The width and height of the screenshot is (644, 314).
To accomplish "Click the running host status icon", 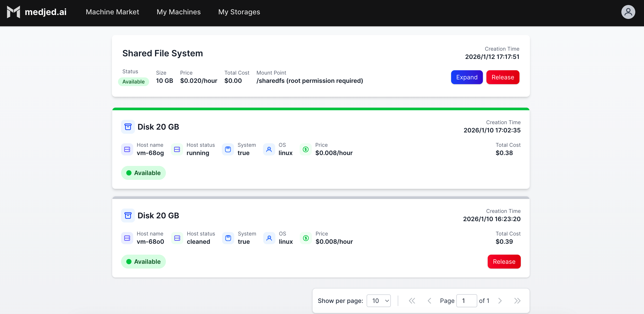I will (x=177, y=149).
